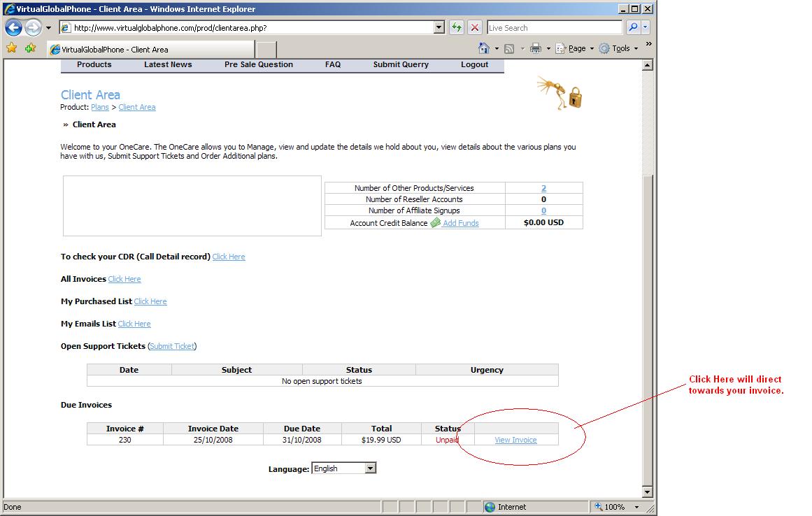Image resolution: width=812 pixels, height=516 pixels.
Task: Click the page scrollbar down arrow
Action: [648, 492]
